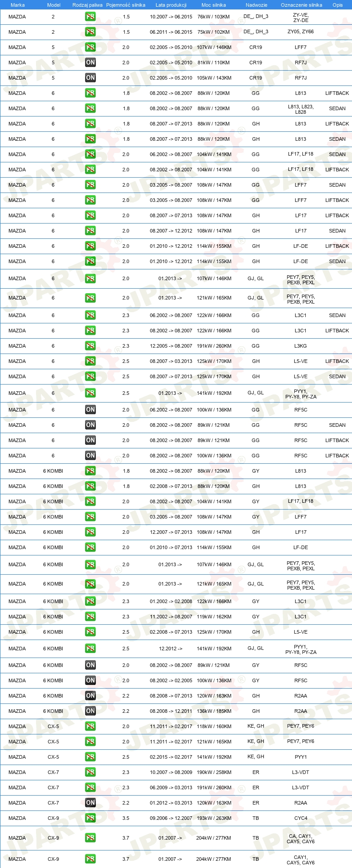
Task: Select diesel ON icon in CX-7 R2AA row
Action: pyautogui.click(x=90, y=803)
